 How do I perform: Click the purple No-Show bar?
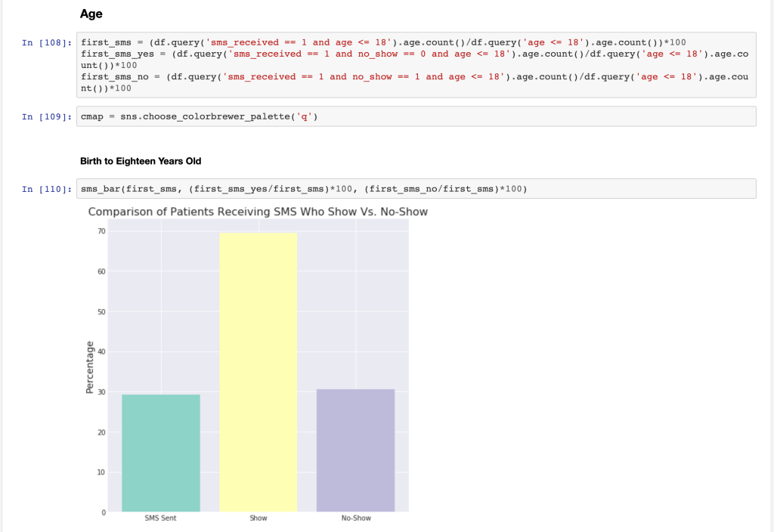click(355, 450)
